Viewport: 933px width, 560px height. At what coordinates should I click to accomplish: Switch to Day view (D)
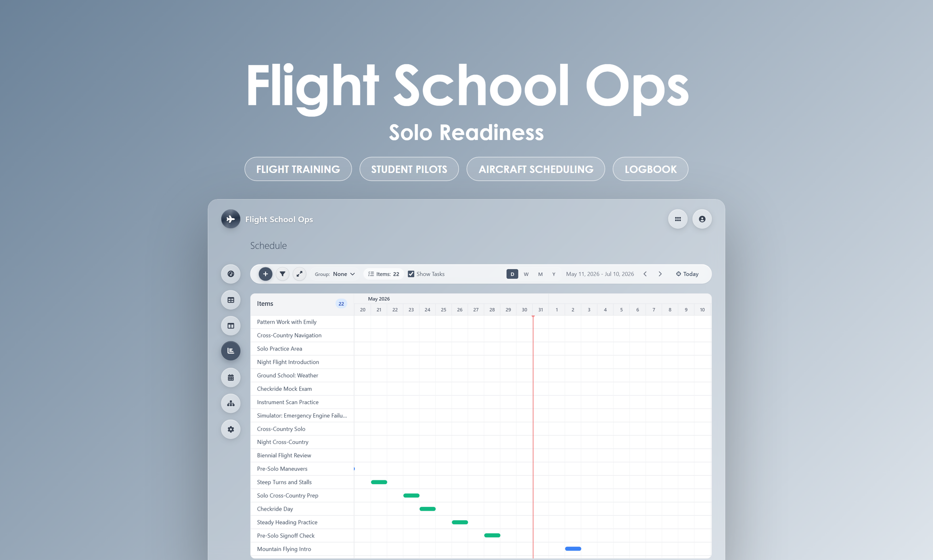[512, 274]
